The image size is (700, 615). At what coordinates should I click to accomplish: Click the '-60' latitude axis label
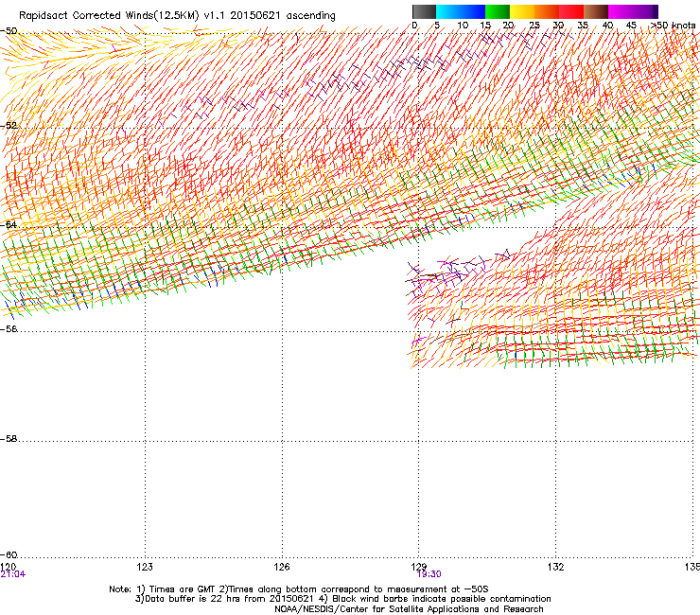pos(9,554)
